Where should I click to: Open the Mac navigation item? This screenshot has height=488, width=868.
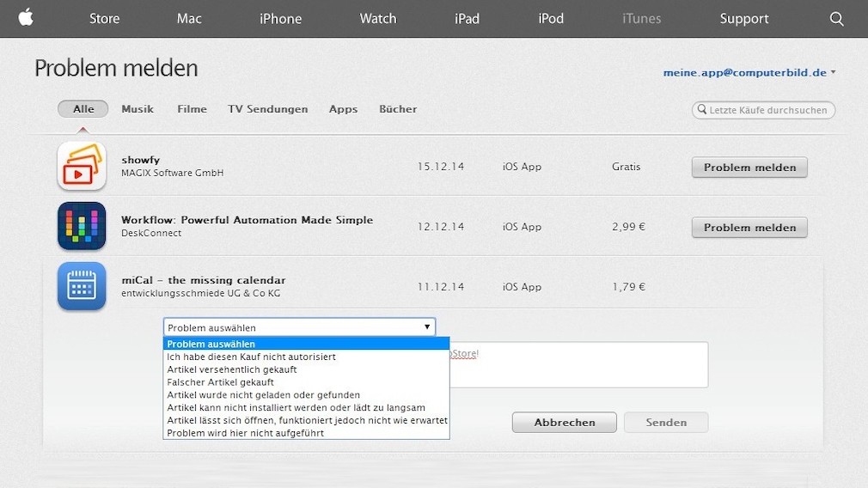click(189, 19)
